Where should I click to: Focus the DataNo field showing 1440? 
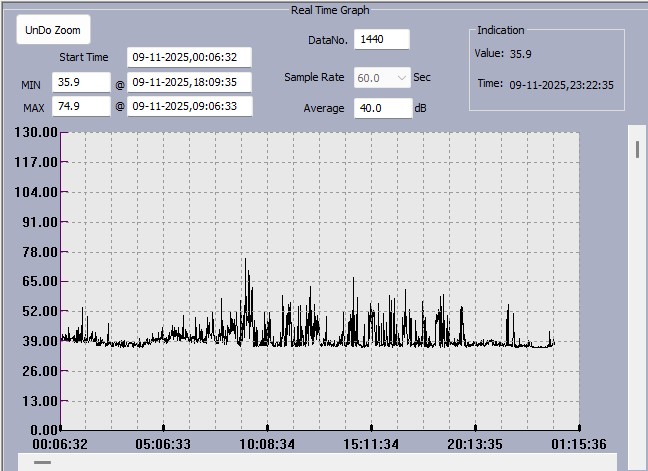point(381,39)
